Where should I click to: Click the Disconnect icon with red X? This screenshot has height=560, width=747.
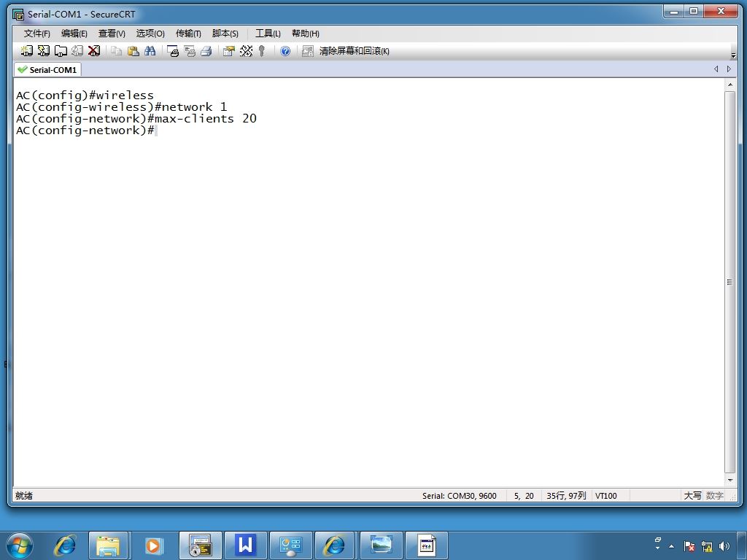(94, 51)
